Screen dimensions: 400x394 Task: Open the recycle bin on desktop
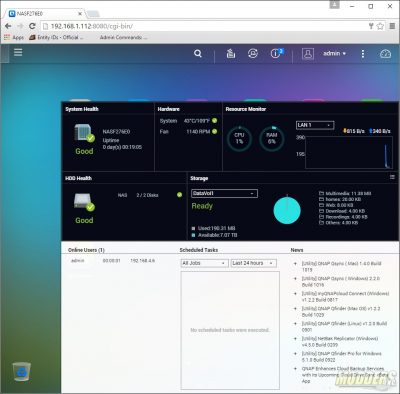coord(22,372)
